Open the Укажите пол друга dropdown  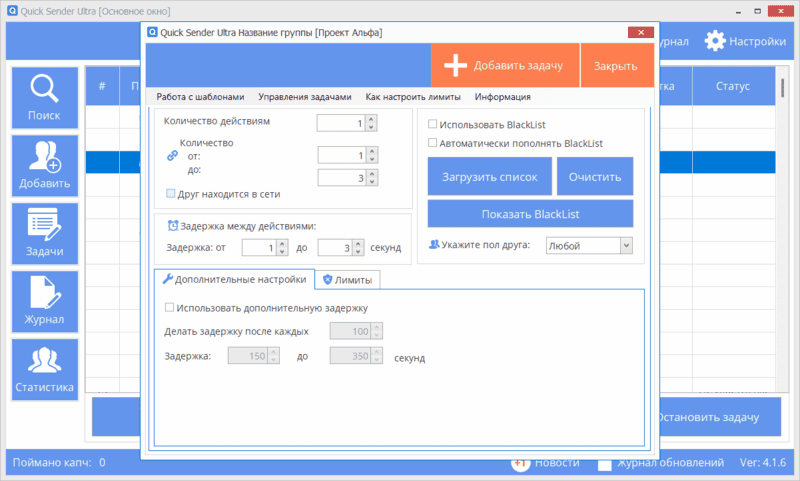click(x=626, y=245)
